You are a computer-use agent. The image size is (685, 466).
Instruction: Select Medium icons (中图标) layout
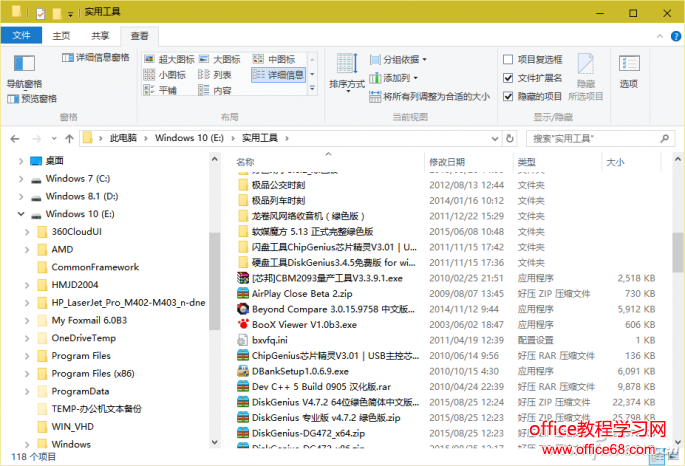pos(274,59)
